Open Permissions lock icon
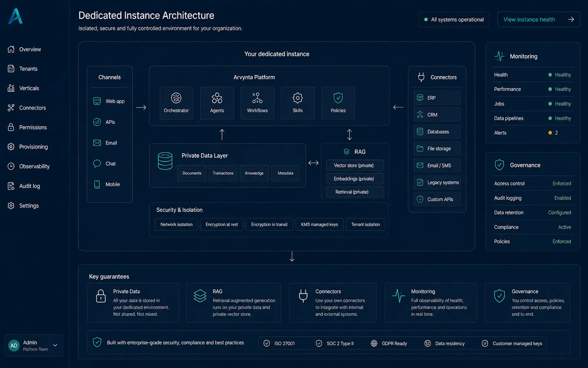Image resolution: width=588 pixels, height=368 pixels. tap(11, 127)
